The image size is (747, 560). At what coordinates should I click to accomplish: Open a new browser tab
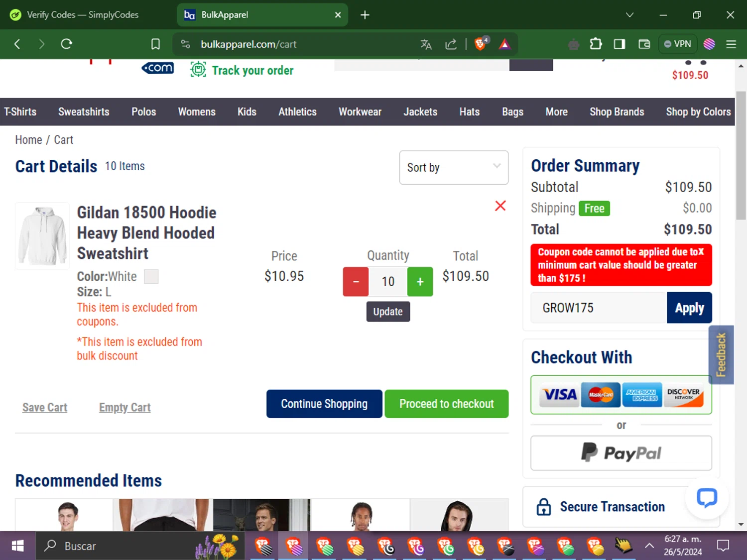(x=365, y=15)
